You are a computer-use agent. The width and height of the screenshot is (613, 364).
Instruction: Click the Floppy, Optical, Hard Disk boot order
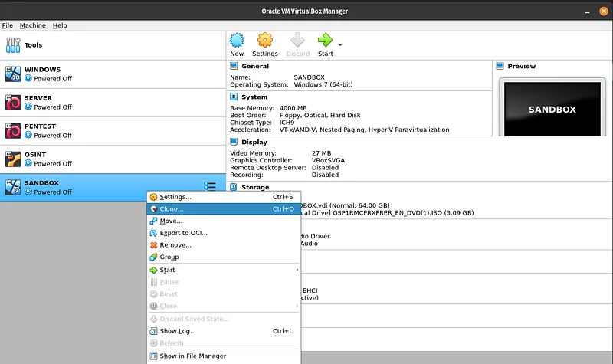point(320,116)
